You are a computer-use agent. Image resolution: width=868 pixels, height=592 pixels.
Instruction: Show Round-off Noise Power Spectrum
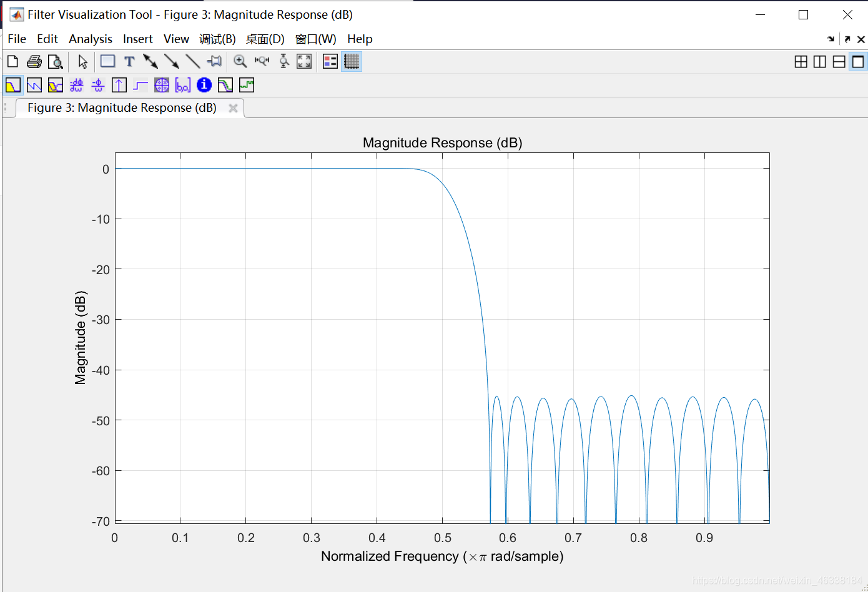click(247, 85)
